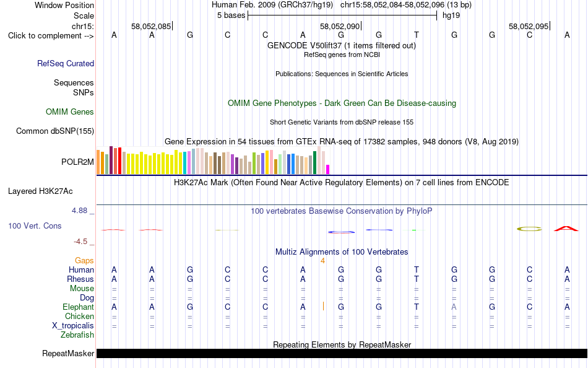Image resolution: width=588 pixels, height=368 pixels.
Task: Click 'Repeating Elements by RepeatMasker' title
Action: [x=342, y=344]
